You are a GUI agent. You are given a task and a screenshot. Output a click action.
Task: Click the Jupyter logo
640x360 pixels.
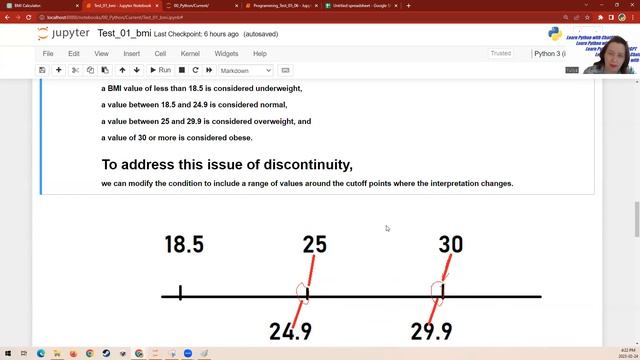63,33
